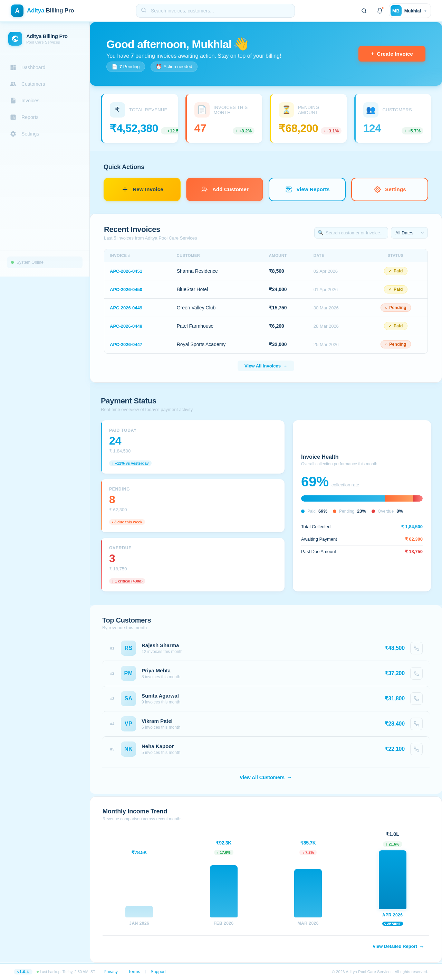Click the Dashboard grid icon in sidebar
This screenshot has height=980, width=442.
pos(13,67)
